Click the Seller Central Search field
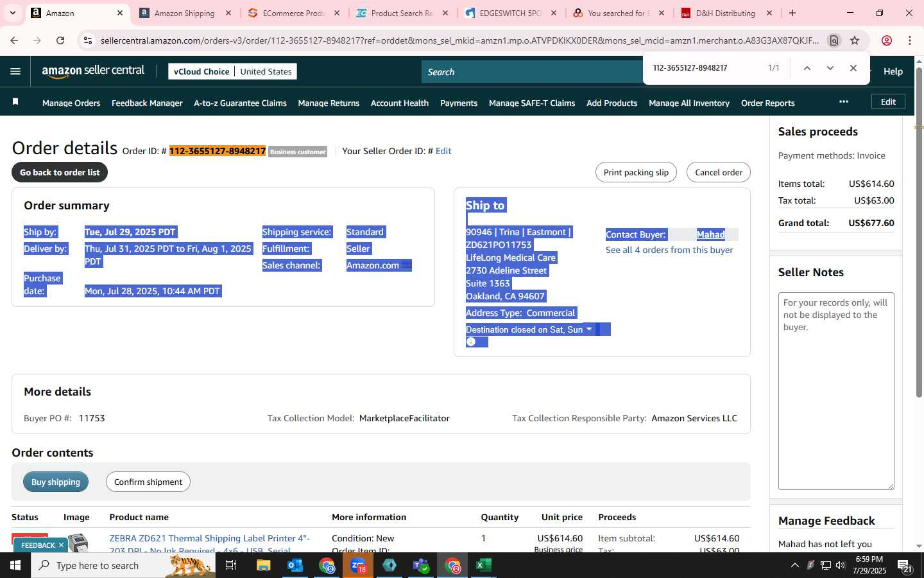This screenshot has height=578, width=924. pyautogui.click(x=533, y=72)
